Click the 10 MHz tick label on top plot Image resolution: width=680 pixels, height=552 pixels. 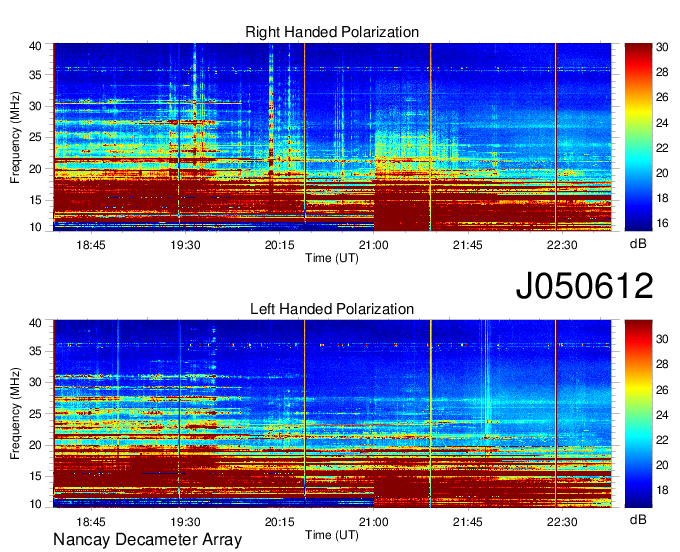tap(35, 227)
